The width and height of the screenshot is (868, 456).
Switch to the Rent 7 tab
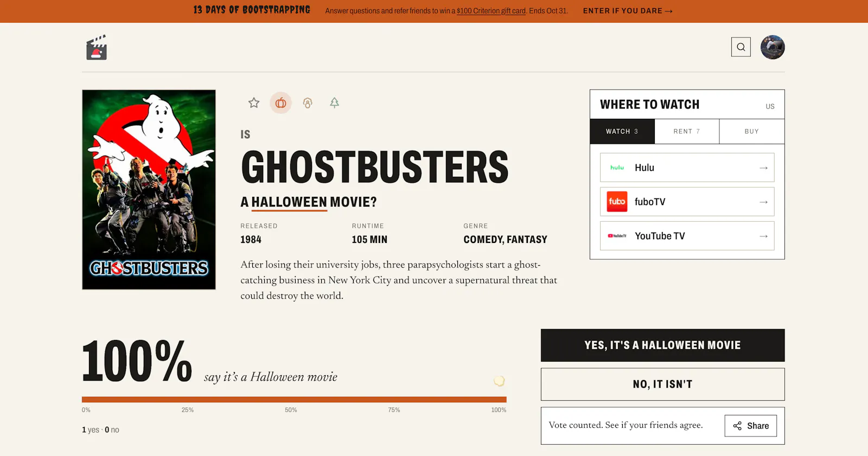[x=687, y=131]
